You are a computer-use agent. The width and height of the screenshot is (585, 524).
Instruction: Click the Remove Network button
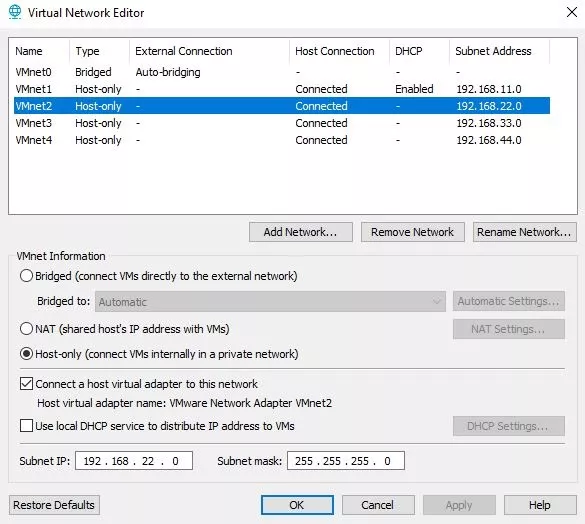click(413, 232)
